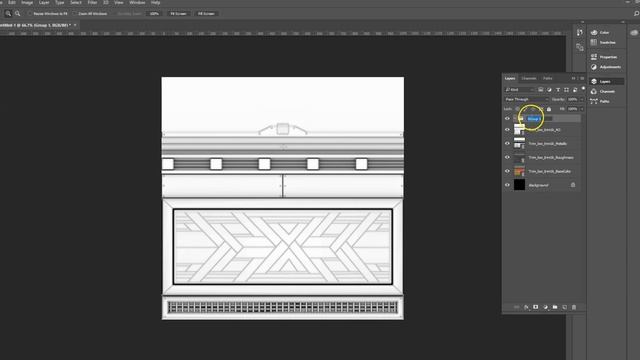Select the Zoom Out tool icon

(18, 13)
